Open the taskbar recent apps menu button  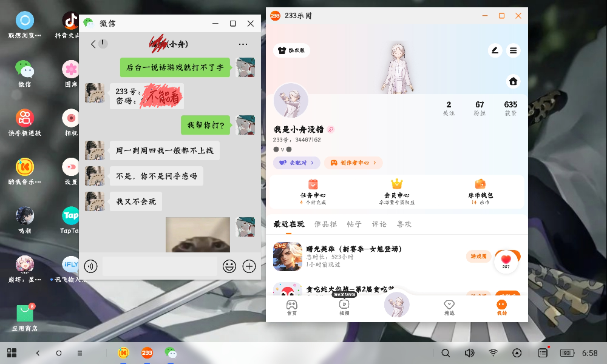80,353
